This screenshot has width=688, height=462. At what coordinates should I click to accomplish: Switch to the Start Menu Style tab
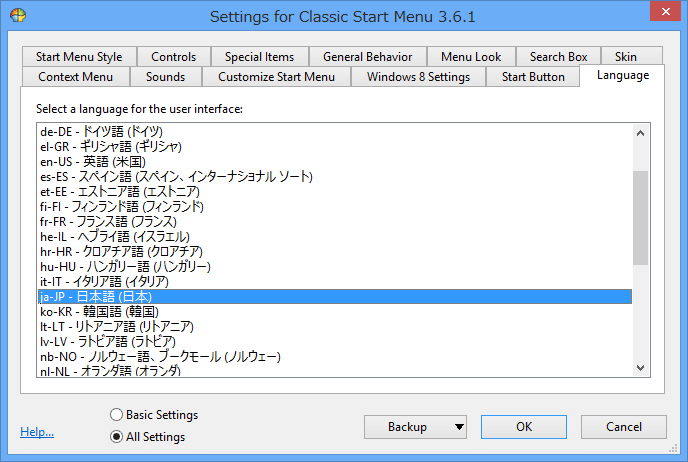pyautogui.click(x=79, y=57)
